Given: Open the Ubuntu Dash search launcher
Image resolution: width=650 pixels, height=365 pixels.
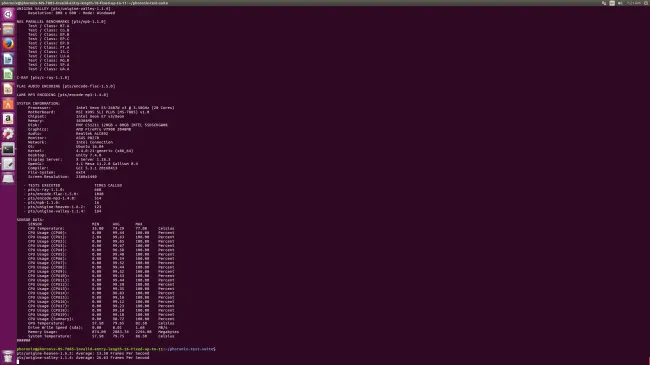Looking at the screenshot, I should tap(8, 14).
